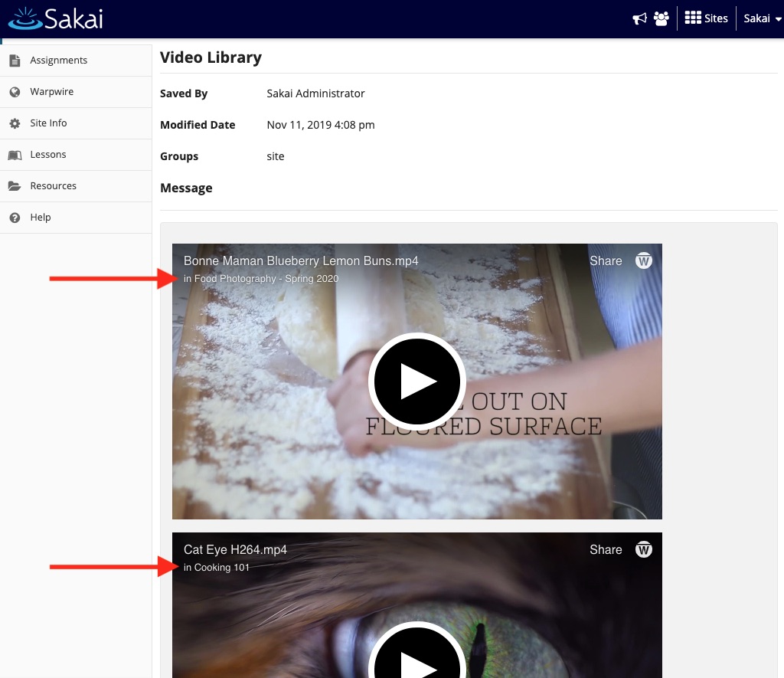The width and height of the screenshot is (784, 678).
Task: Click the Sakai logo in the header
Action: [56, 19]
